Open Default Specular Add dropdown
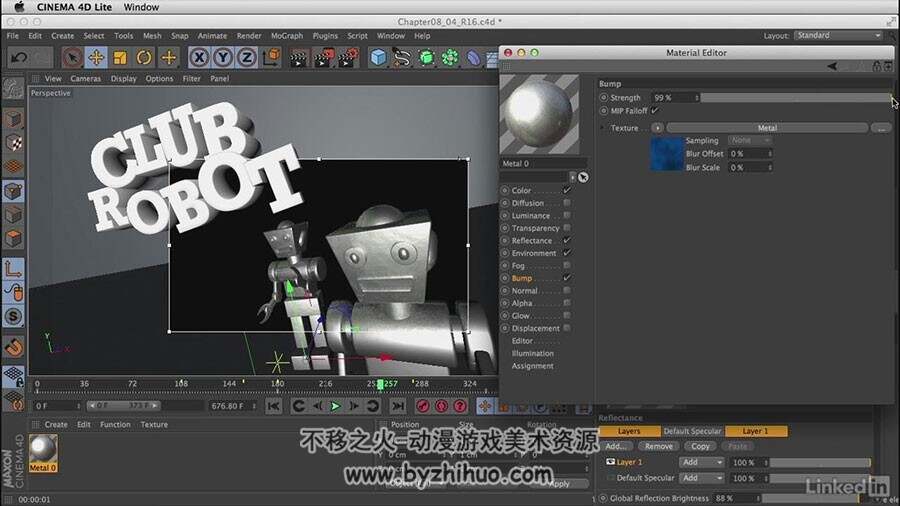This screenshot has width=900, height=506. click(x=702, y=478)
